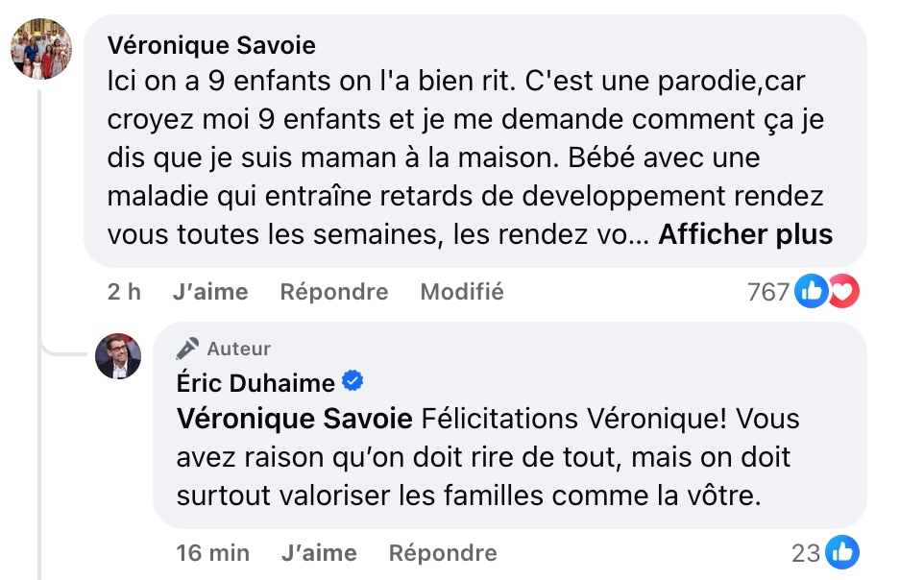The width and height of the screenshot is (924, 580).
Task: Expand the comment with Afficher plus
Action: (744, 234)
